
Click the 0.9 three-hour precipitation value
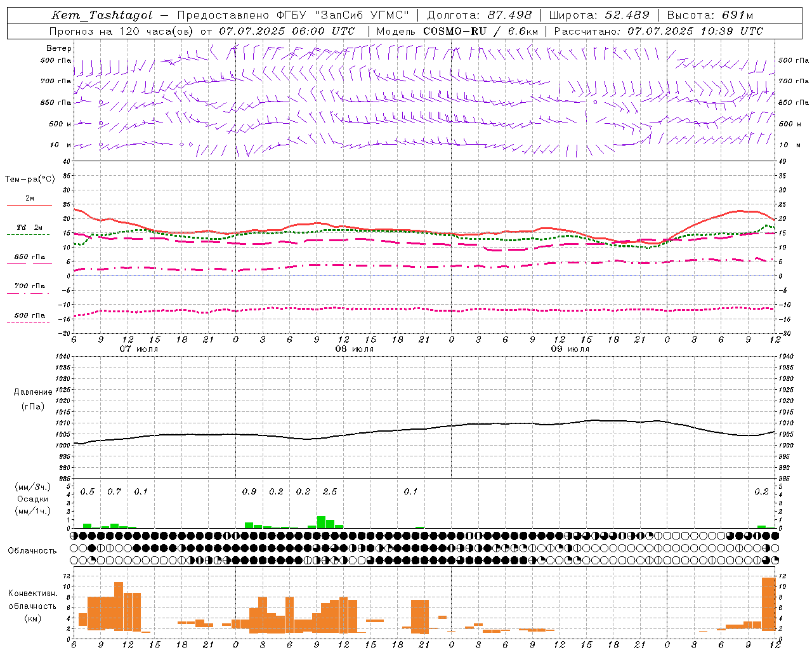(x=249, y=491)
